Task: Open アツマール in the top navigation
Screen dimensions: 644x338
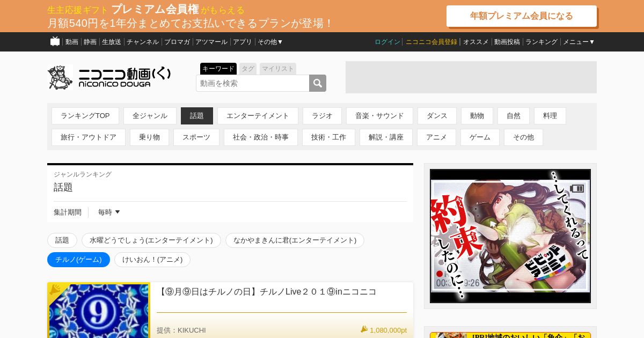Action: [211, 42]
